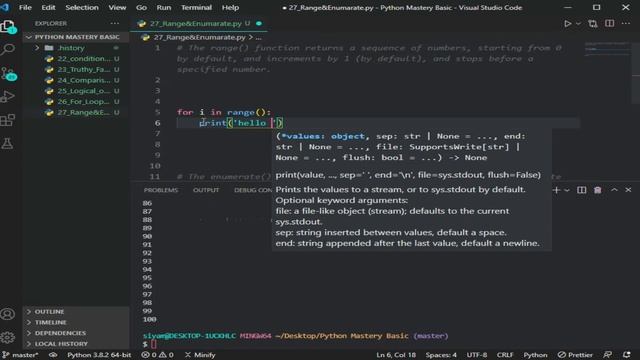Screen dimensions: 640x360
Task: Kill terminal with trash icon
Action: pos(598,190)
